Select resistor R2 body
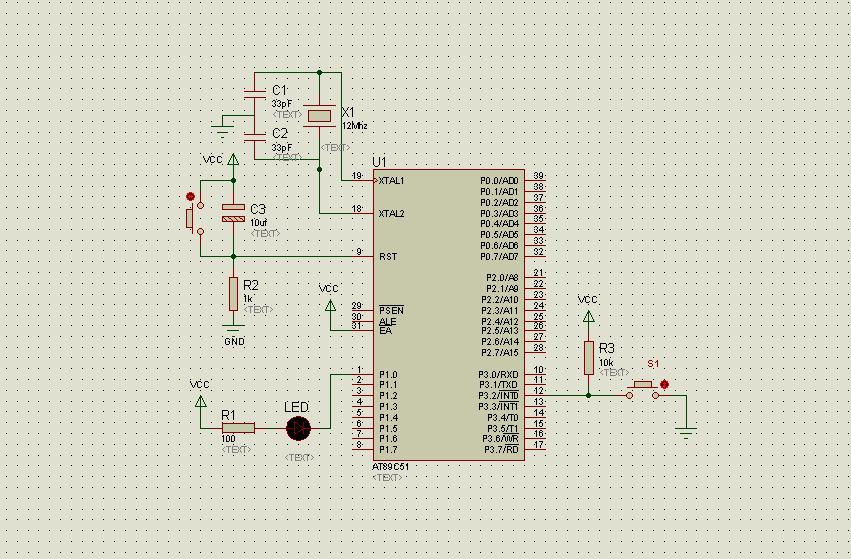851x559 pixels. pos(233,294)
